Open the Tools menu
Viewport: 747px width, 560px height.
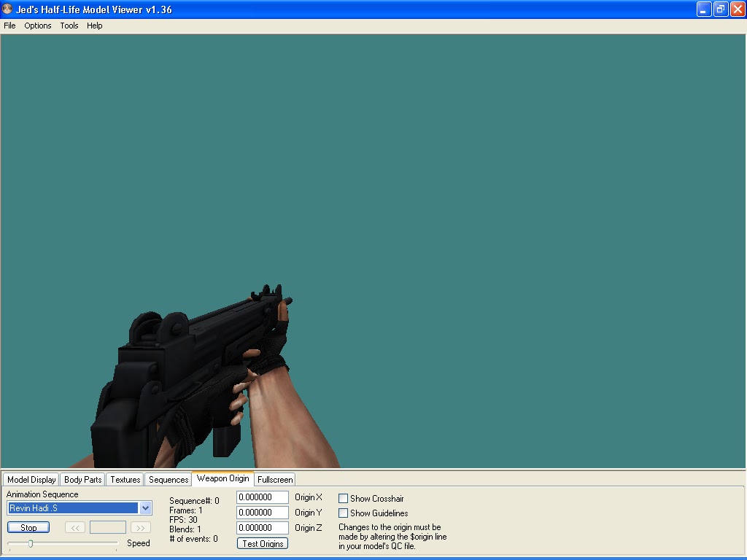[69, 26]
